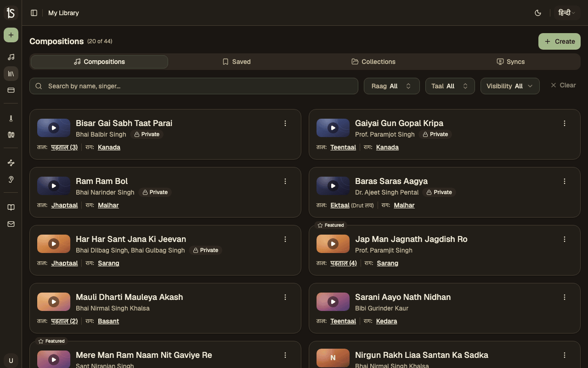Screen dimensions: 588x368
Task: Open options menu for Ram Ram Bol
Action: click(x=285, y=181)
